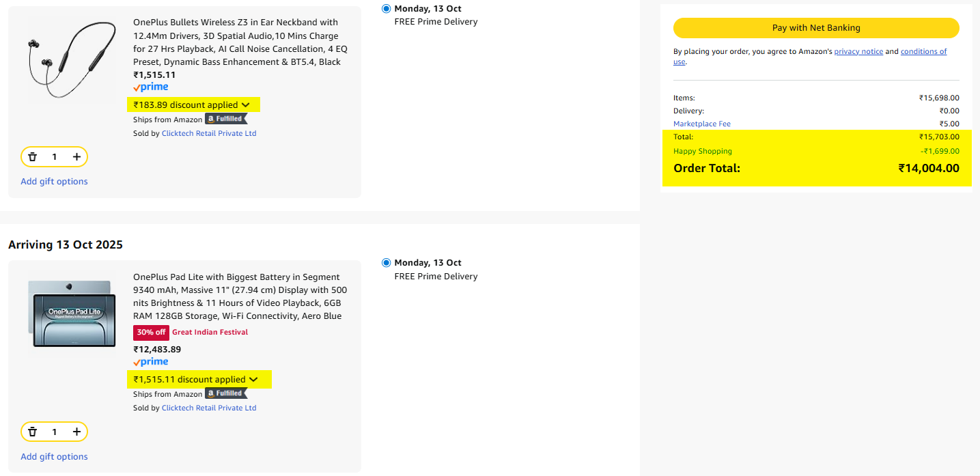Open the conditions of use link

pyautogui.click(x=923, y=51)
